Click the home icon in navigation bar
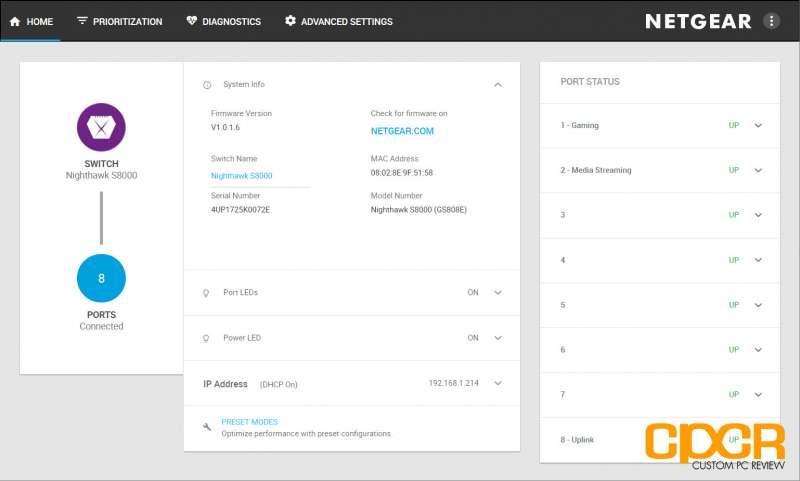The image size is (800, 481). click(x=15, y=21)
